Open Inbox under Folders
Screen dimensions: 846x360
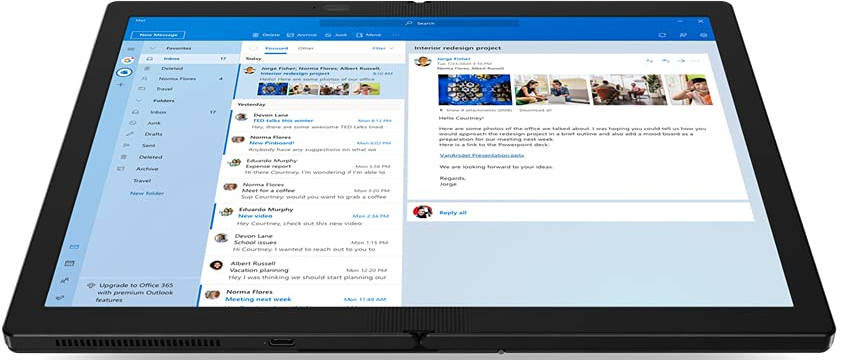point(173,112)
